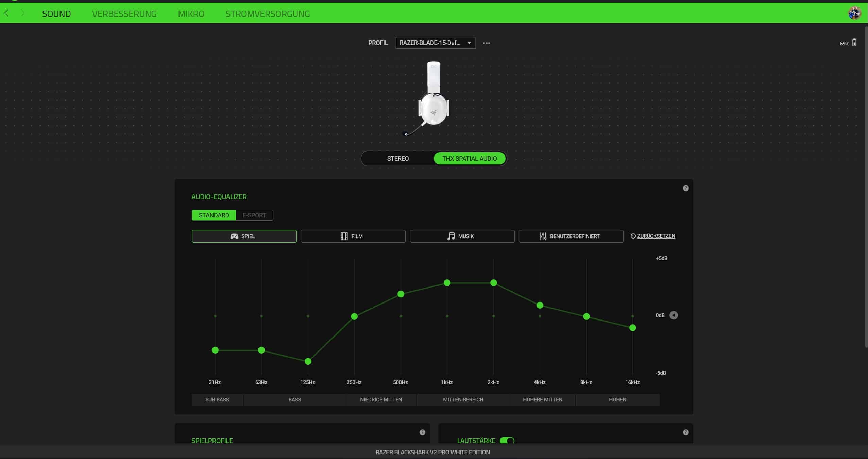Select the E-Sport equalizer mode
The height and width of the screenshot is (459, 868).
(254, 215)
